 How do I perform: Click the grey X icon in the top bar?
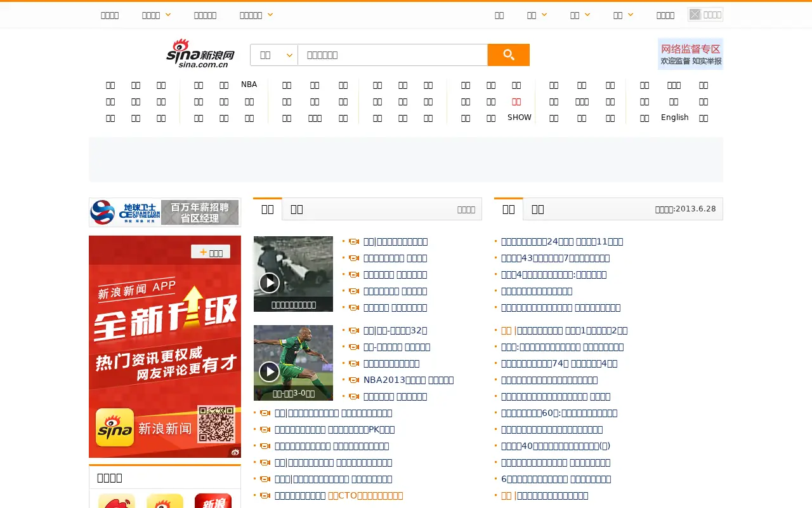point(695,15)
